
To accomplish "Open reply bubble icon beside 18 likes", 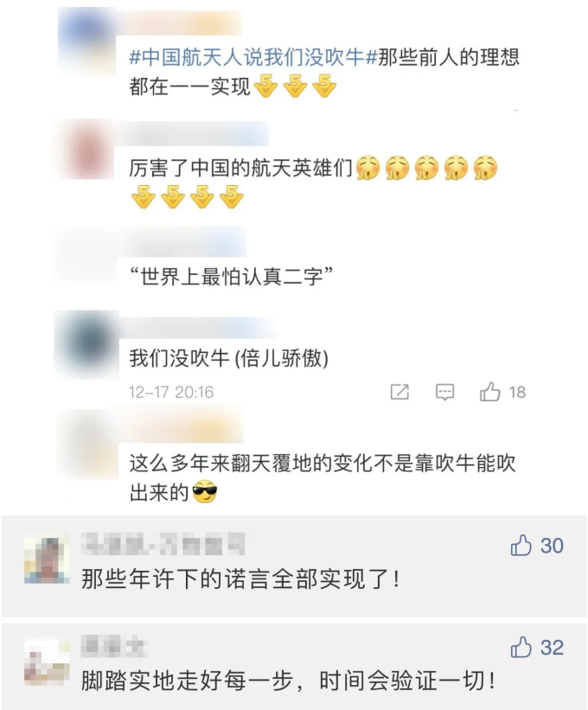I will pyautogui.click(x=444, y=392).
